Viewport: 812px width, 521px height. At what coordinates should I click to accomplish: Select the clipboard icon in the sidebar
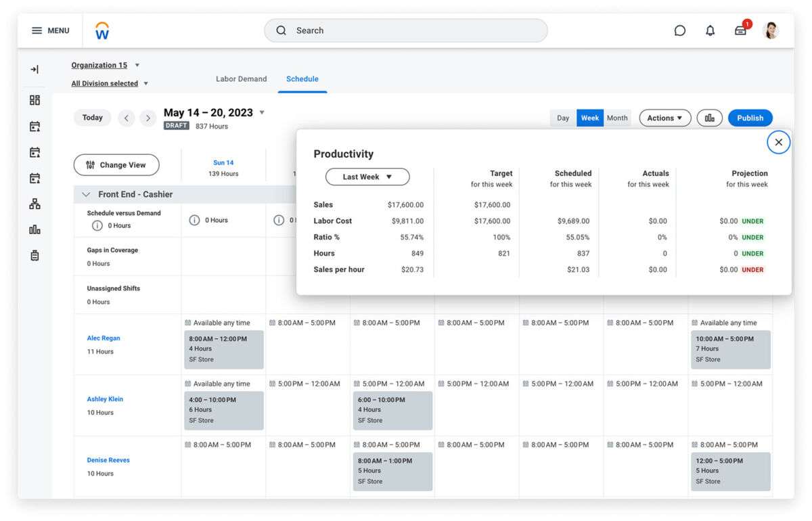pos(34,255)
